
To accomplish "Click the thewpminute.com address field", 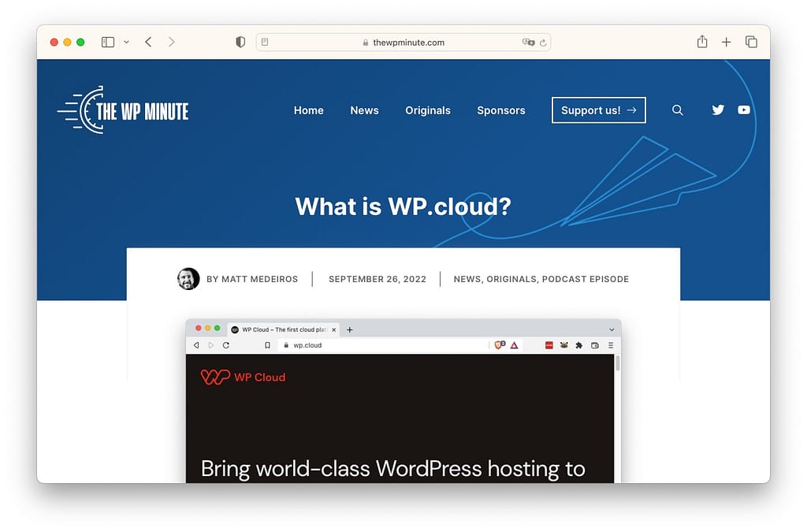I will 403,43.
